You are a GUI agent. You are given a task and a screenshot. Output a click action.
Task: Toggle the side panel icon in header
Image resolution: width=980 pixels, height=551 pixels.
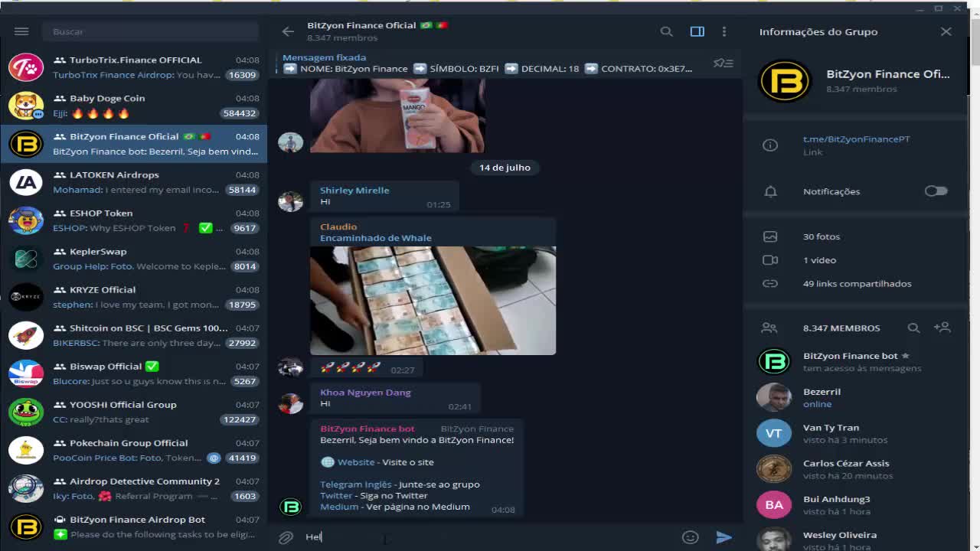point(697,31)
